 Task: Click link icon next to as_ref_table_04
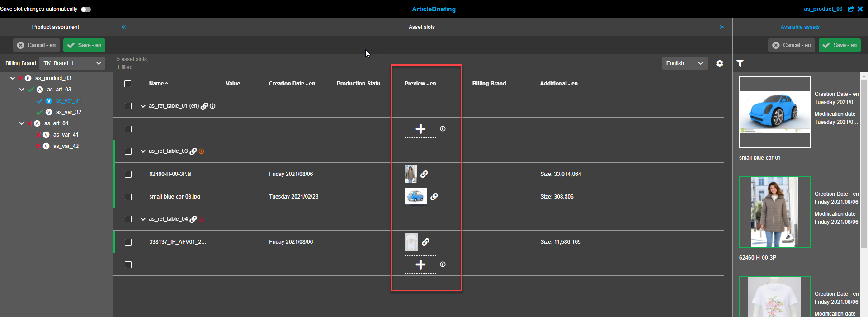(x=193, y=219)
